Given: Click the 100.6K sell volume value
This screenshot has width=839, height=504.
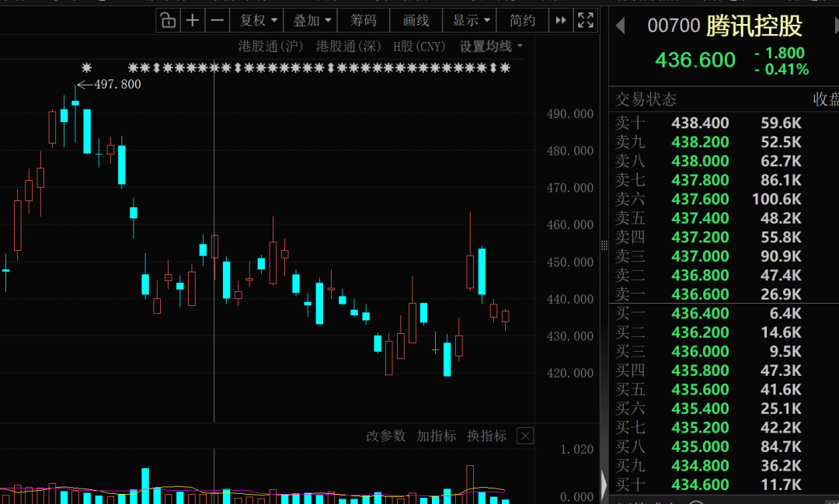Looking at the screenshot, I should (776, 199).
